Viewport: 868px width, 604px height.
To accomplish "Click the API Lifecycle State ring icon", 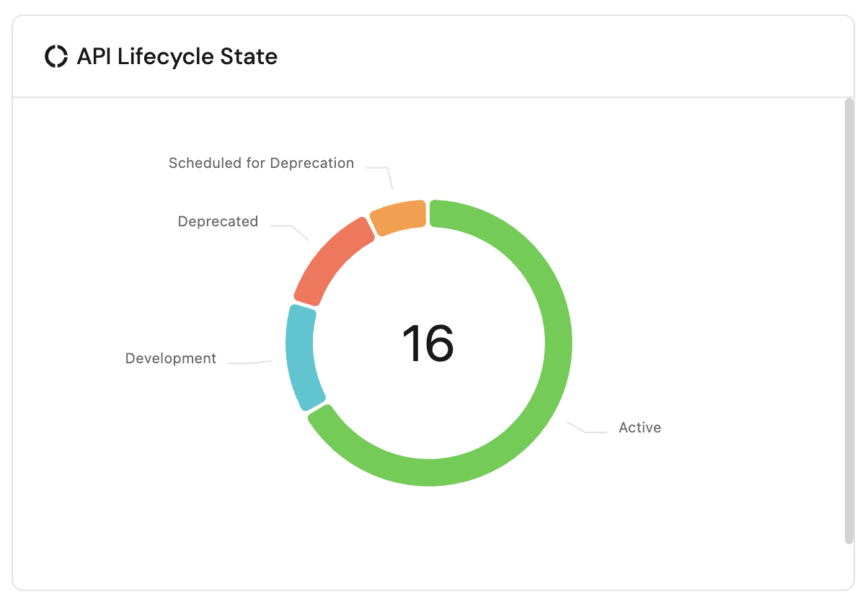I will (56, 56).
